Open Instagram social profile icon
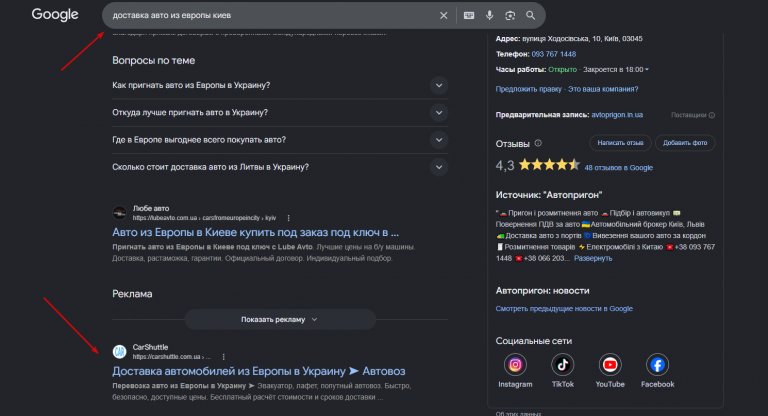Viewport: 768px width, 416px height. pyautogui.click(x=515, y=365)
